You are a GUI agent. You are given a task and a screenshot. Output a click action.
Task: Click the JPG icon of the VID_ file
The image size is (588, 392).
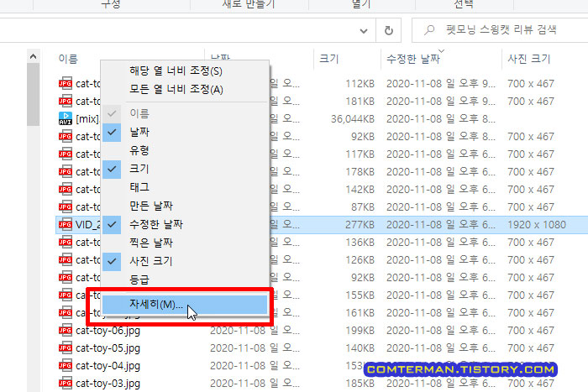click(x=66, y=225)
